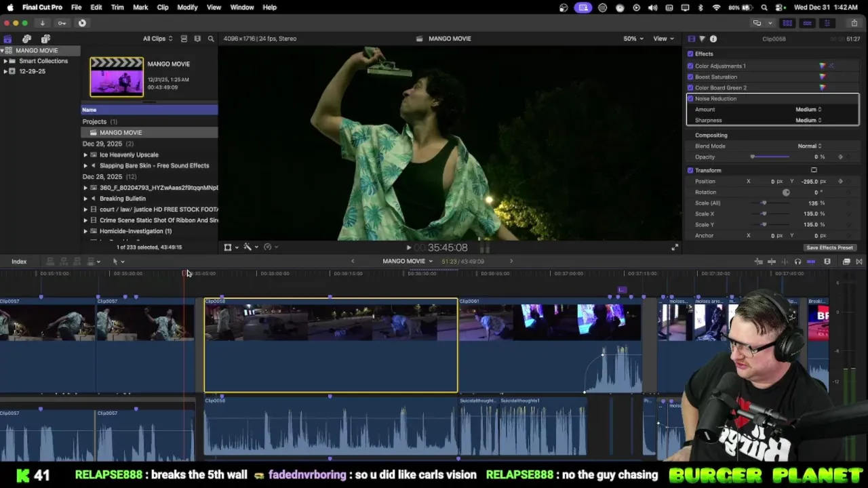The image size is (868, 488).
Task: Toggle browser visibility in toolbar
Action: coord(787,23)
